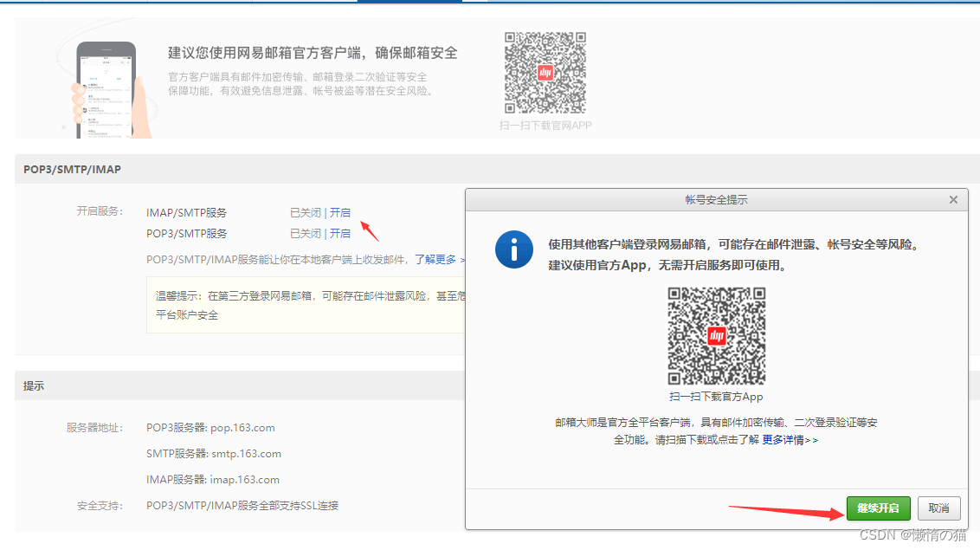The width and height of the screenshot is (980, 550).
Task: Click the 开启服务 label
Action: (x=100, y=211)
